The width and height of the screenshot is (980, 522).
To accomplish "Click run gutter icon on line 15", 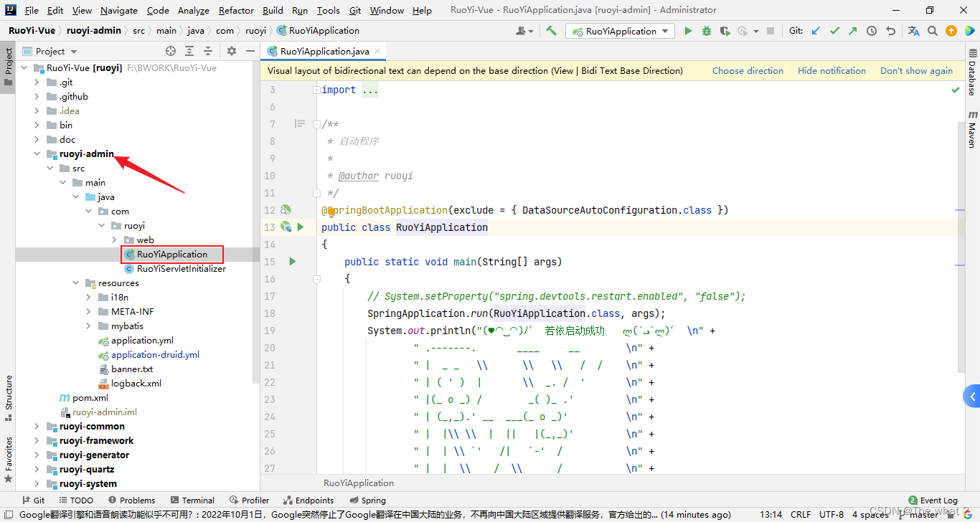I will coord(292,262).
